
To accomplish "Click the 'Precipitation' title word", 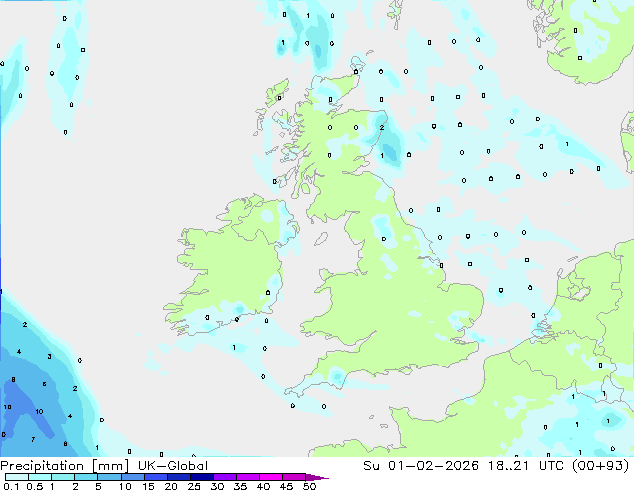I will (x=42, y=466).
